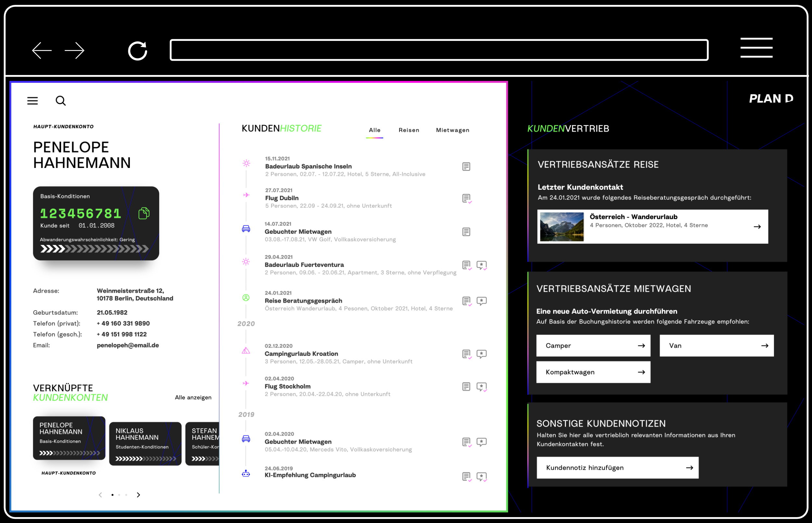Screen dimensions: 812x523
Task: Click the search magnifier icon
Action: pos(61,101)
